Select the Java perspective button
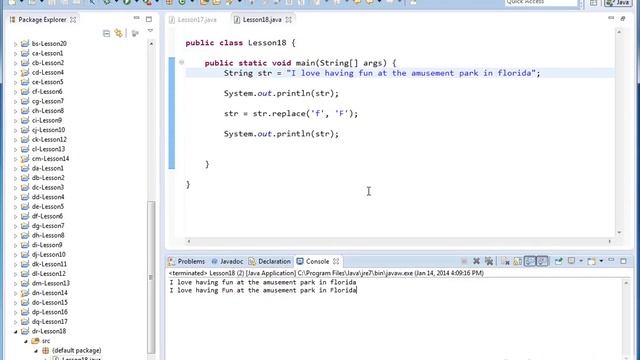Viewport: 640px width, 360px height. pos(618,2)
